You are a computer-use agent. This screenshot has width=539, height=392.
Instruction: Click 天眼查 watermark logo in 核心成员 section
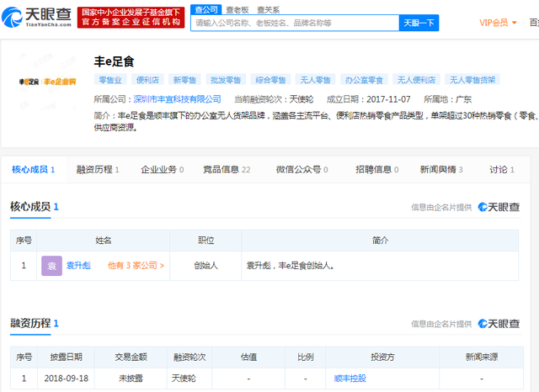[499, 207]
